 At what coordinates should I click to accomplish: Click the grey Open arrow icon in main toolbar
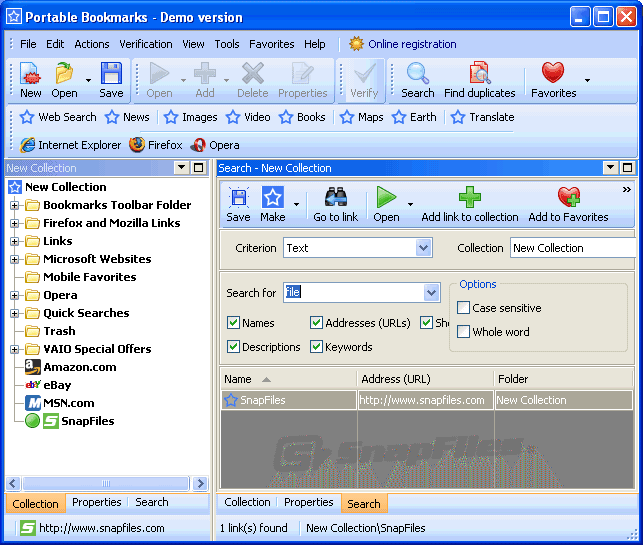tap(159, 74)
